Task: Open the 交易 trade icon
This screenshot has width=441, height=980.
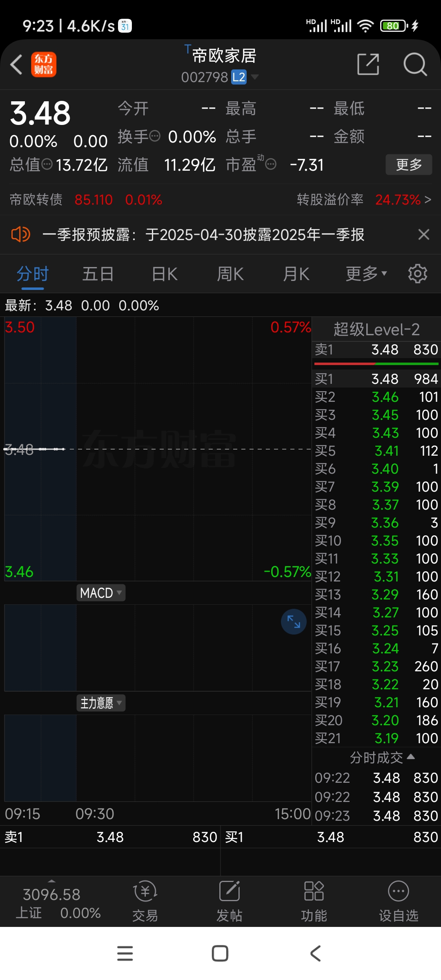Action: (x=145, y=902)
